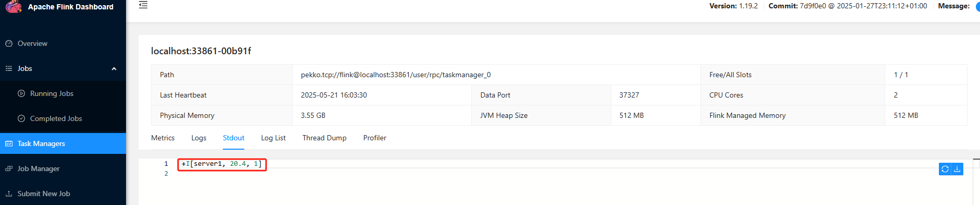Click the JVM Heap Size value

pyautogui.click(x=632, y=115)
